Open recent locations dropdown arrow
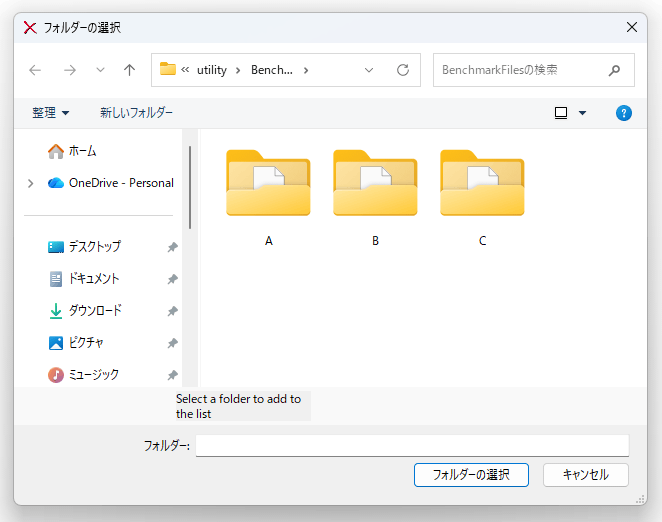The width and height of the screenshot is (662, 522). pyautogui.click(x=100, y=70)
